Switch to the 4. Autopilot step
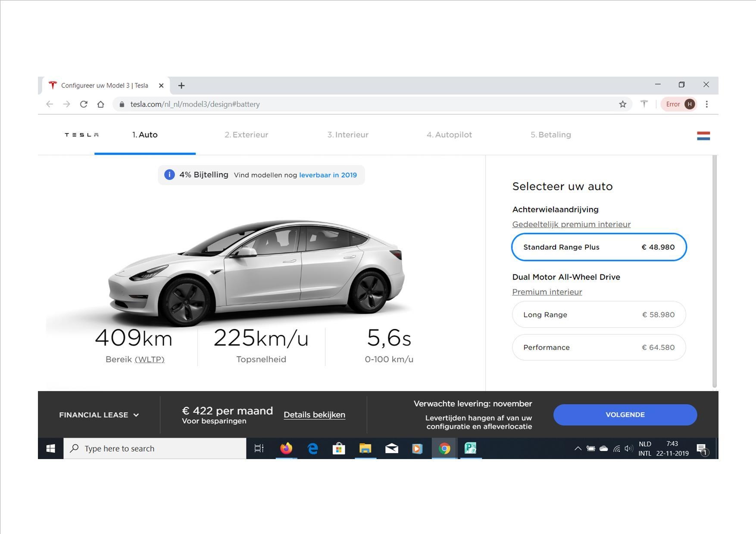756x534 pixels. click(449, 135)
